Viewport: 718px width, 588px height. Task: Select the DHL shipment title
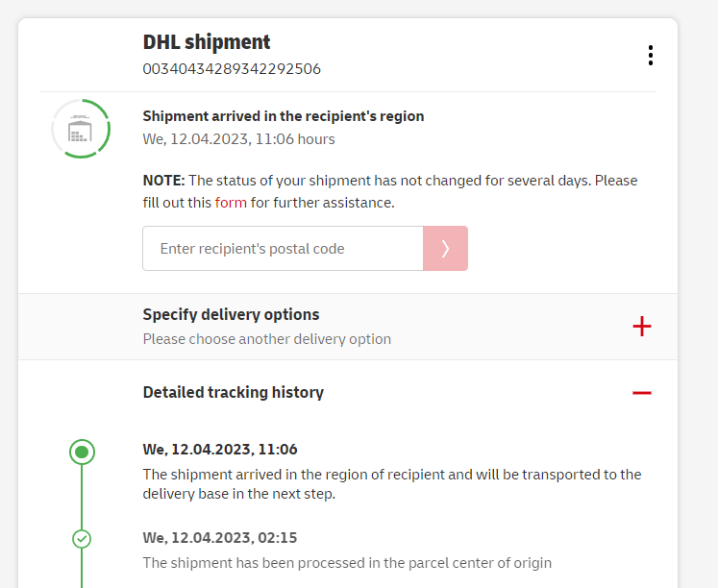(x=207, y=42)
